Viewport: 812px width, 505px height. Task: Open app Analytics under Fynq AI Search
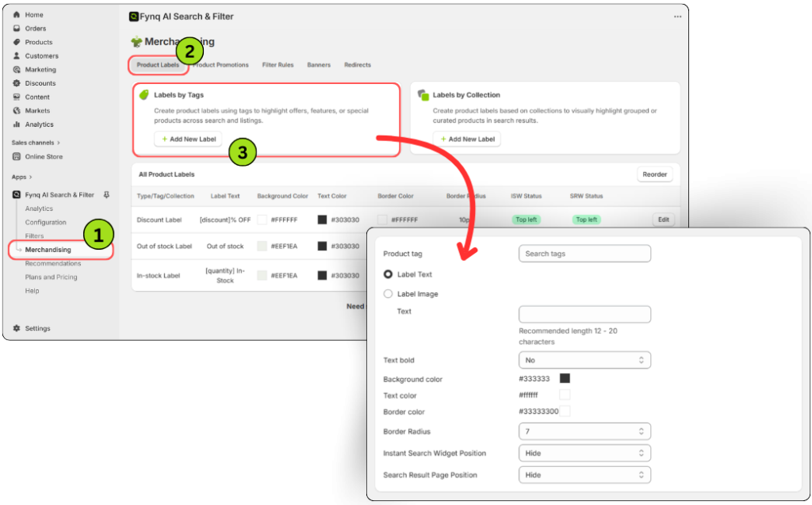[39, 209]
